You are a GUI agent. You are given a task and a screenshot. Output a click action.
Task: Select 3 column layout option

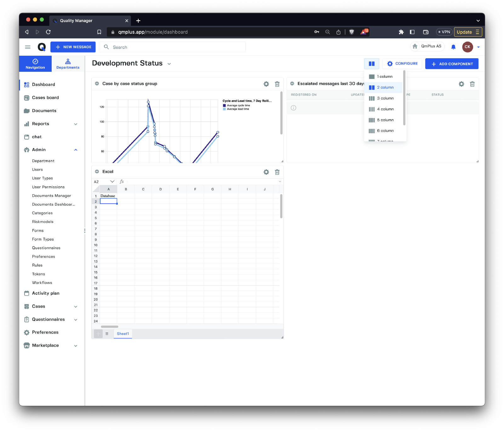[385, 98]
